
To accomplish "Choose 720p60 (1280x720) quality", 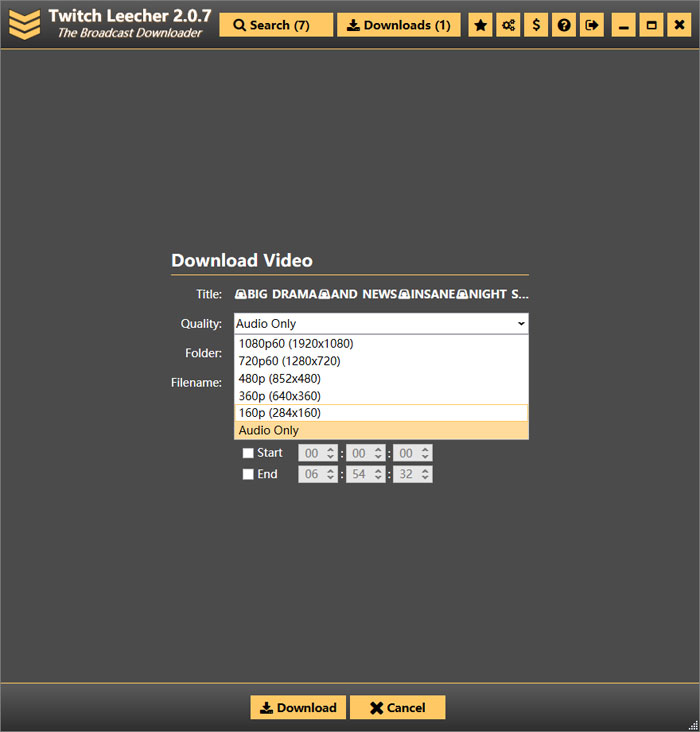I will tap(381, 361).
